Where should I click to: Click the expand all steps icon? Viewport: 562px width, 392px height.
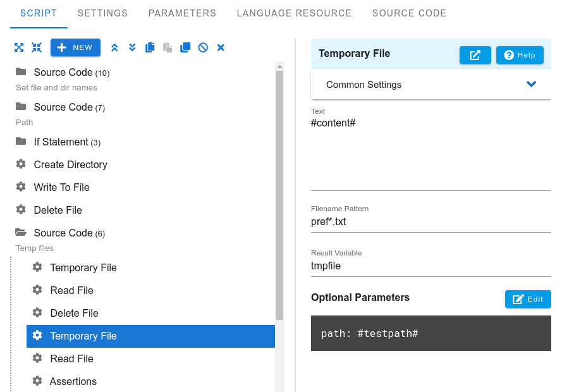(x=19, y=47)
